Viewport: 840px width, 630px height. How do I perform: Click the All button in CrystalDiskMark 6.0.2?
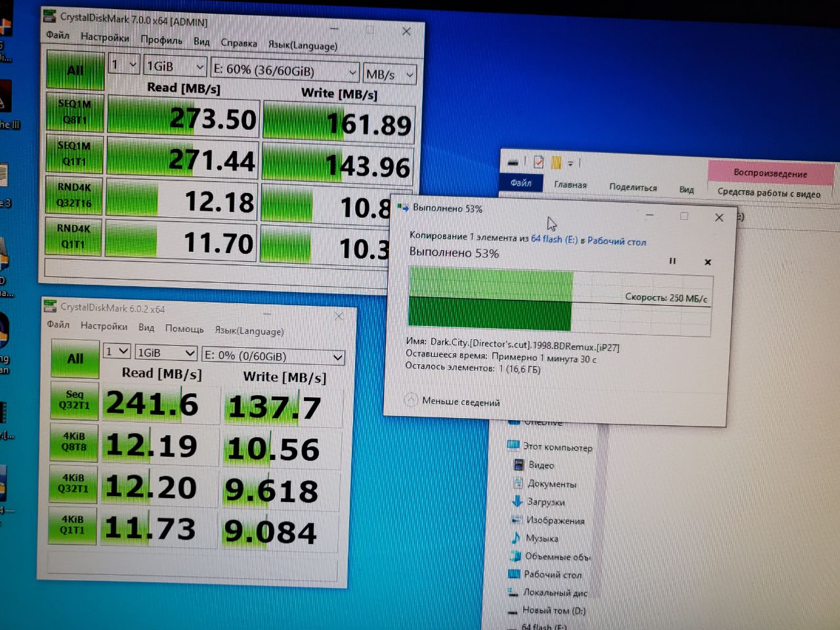75,358
